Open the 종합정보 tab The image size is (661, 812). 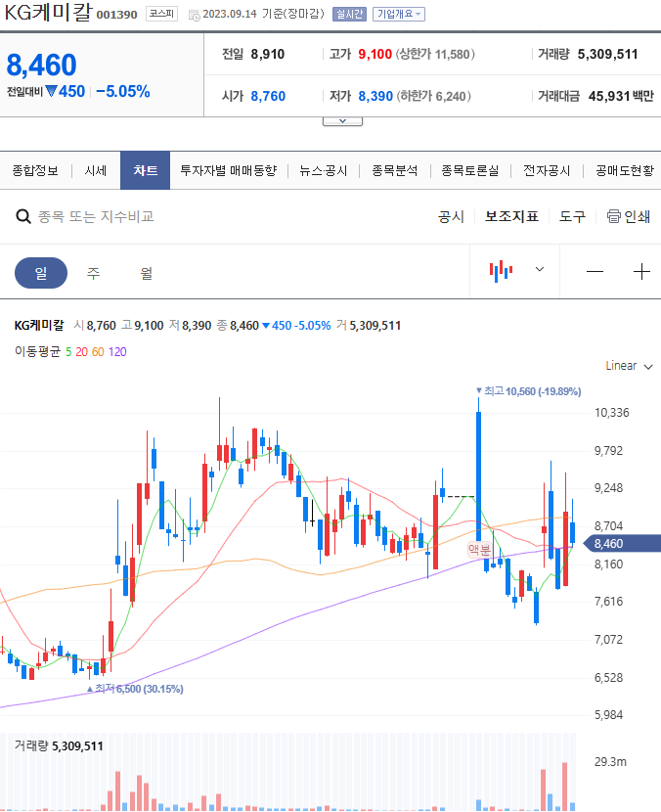tap(35, 170)
